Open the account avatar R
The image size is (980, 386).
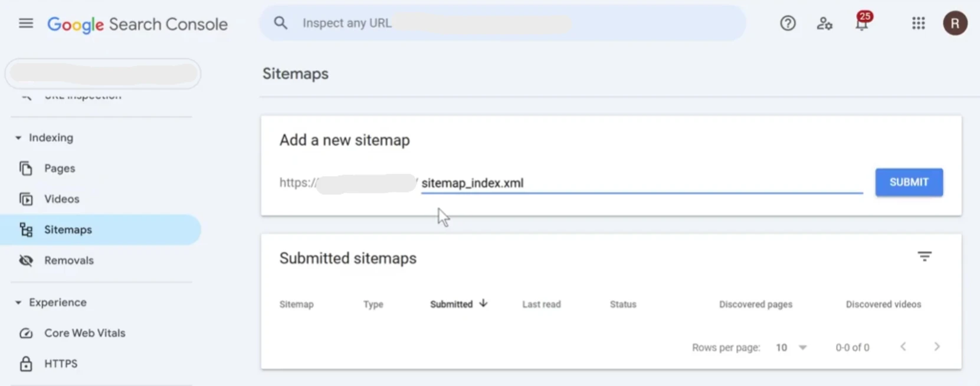pos(955,24)
